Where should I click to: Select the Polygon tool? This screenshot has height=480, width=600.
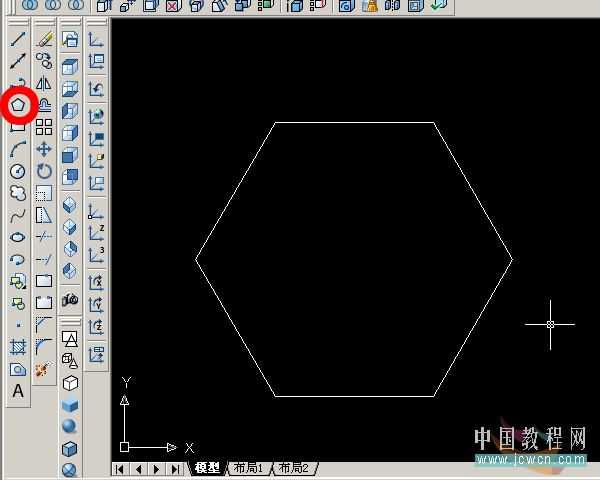point(18,104)
